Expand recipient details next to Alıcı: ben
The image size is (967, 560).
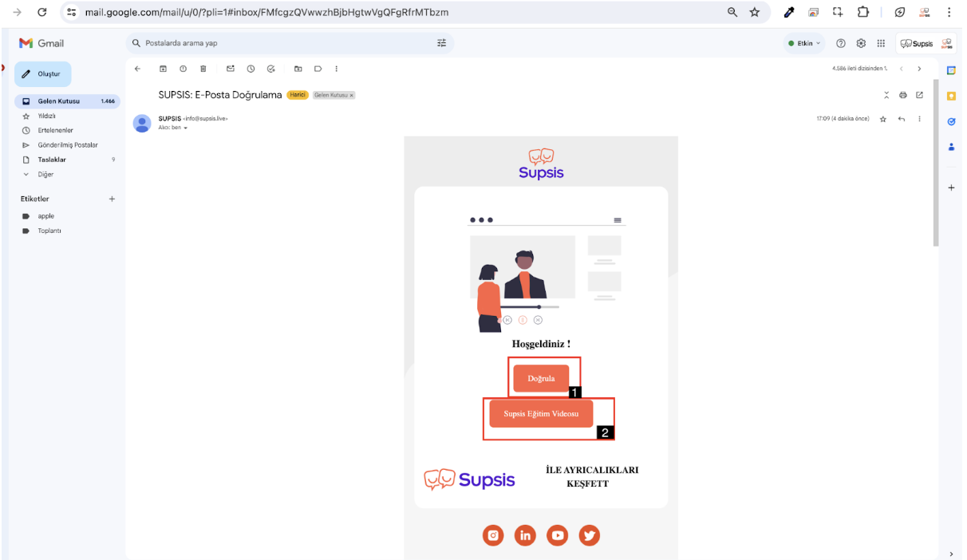point(185,128)
